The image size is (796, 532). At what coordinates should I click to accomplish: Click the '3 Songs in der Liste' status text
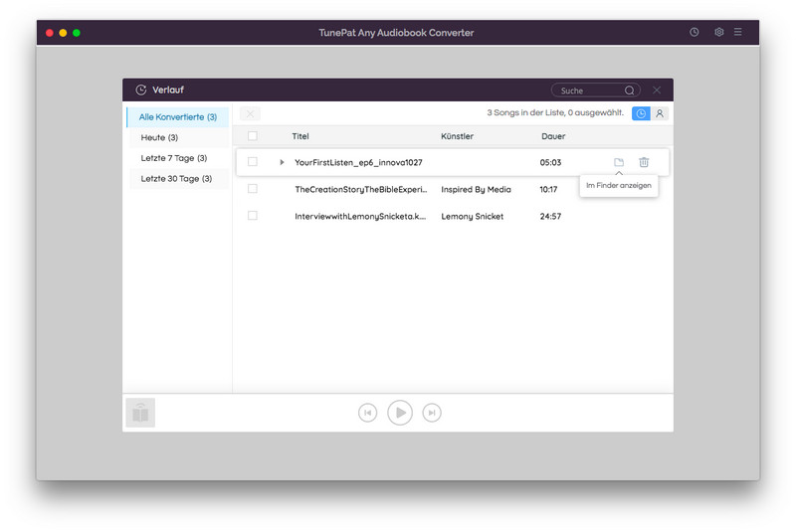coord(555,112)
